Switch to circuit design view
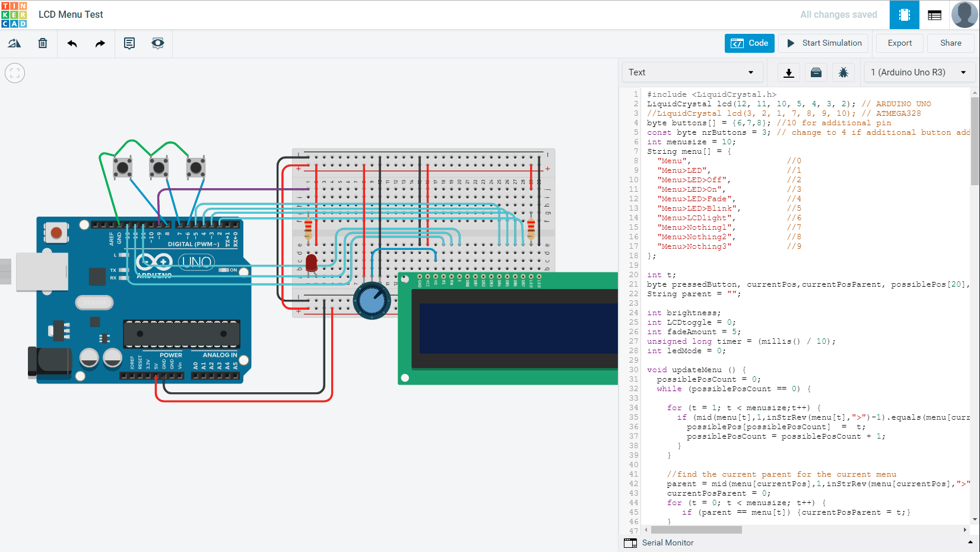This screenshot has height=552, width=980. click(904, 14)
